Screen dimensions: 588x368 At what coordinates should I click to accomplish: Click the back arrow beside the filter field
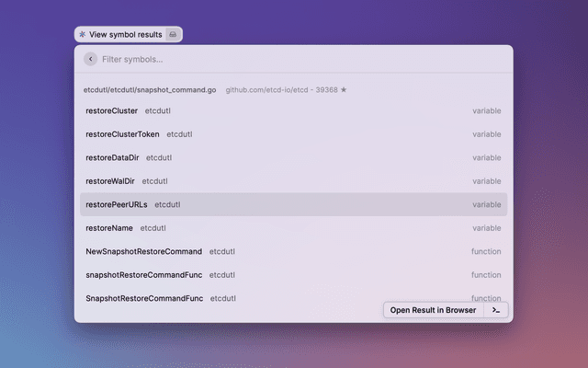pyautogui.click(x=90, y=59)
